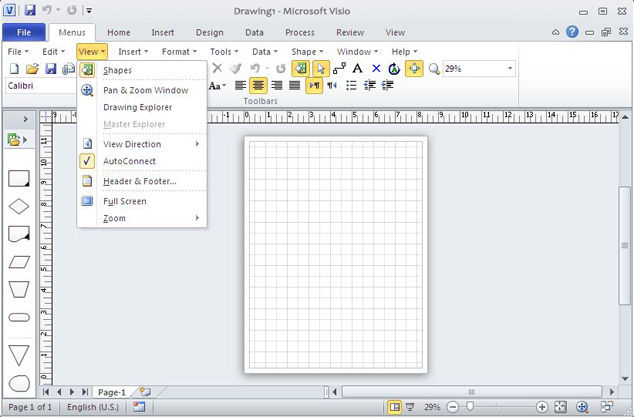The height and width of the screenshot is (417, 634).
Task: Toggle left text alignment
Action: click(240, 85)
